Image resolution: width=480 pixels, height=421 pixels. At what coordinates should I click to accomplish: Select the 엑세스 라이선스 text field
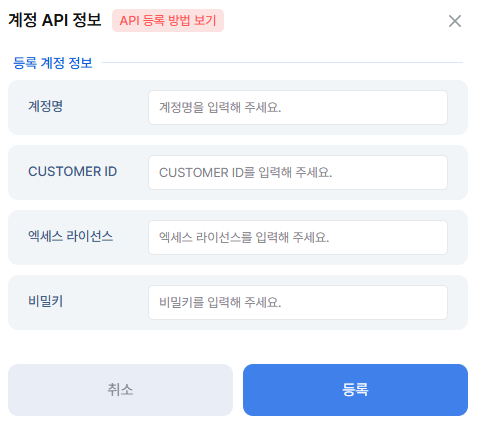[298, 237]
